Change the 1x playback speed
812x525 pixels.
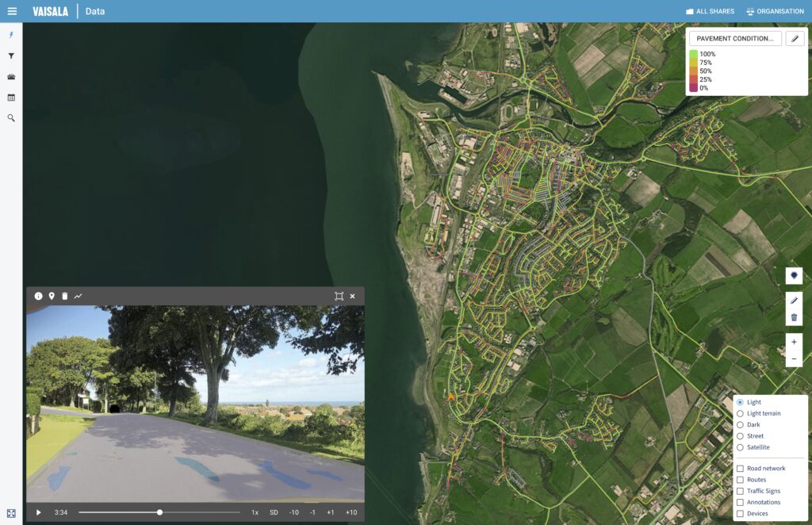(x=255, y=512)
